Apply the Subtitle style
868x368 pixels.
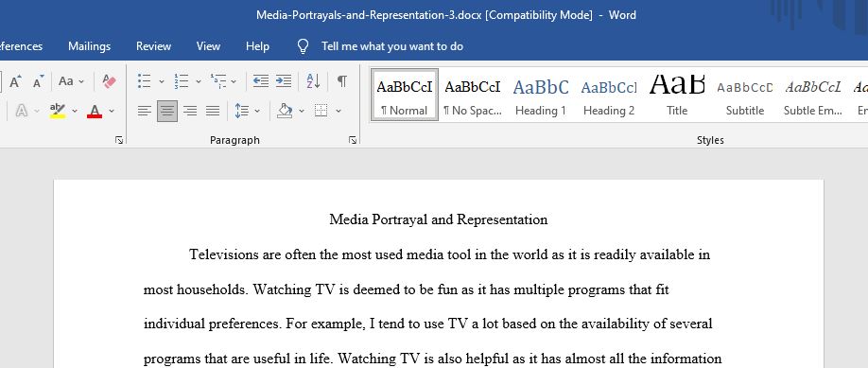point(744,95)
